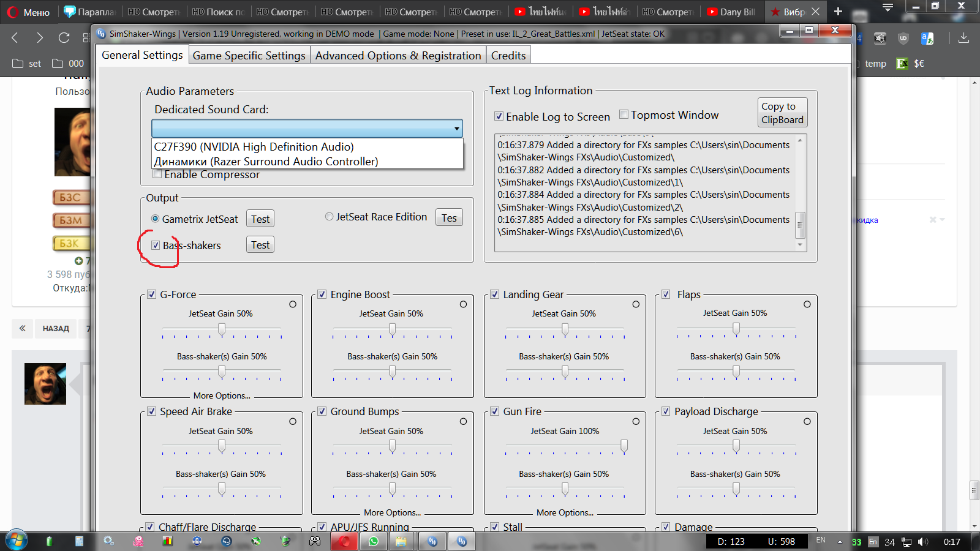Open the browser downloads arrow icon

pyautogui.click(x=963, y=38)
